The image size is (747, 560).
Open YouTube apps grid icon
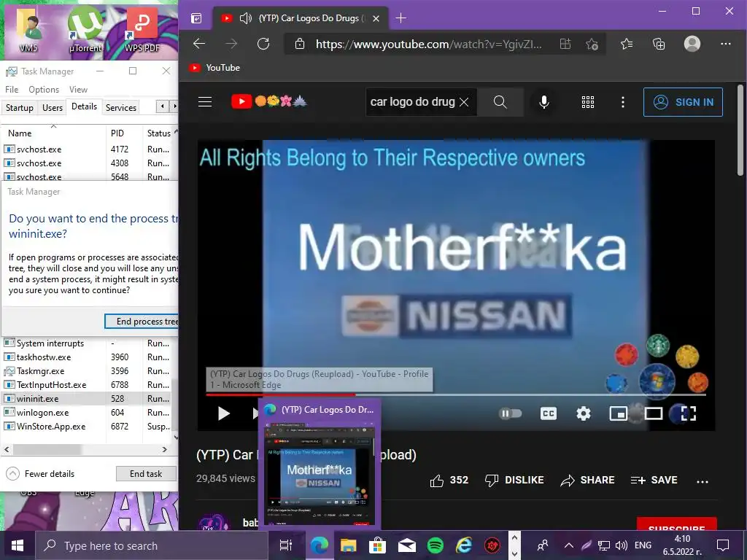[x=588, y=102]
